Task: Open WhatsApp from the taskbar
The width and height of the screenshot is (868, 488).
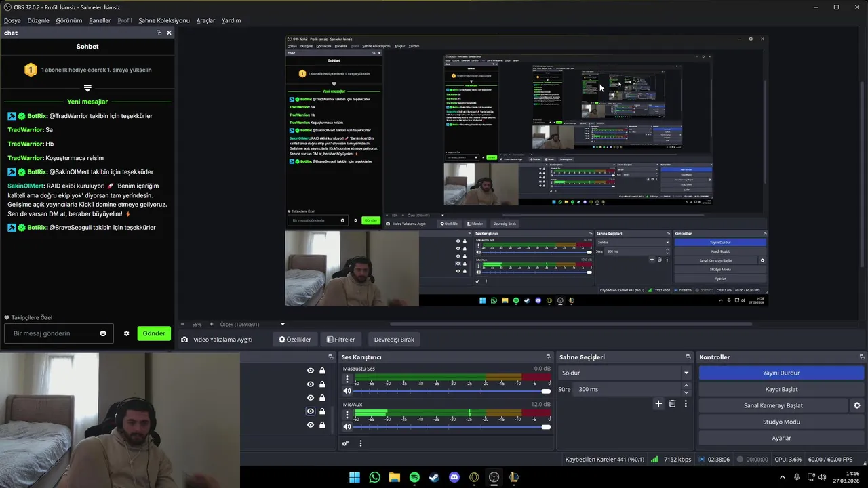Action: [375, 477]
